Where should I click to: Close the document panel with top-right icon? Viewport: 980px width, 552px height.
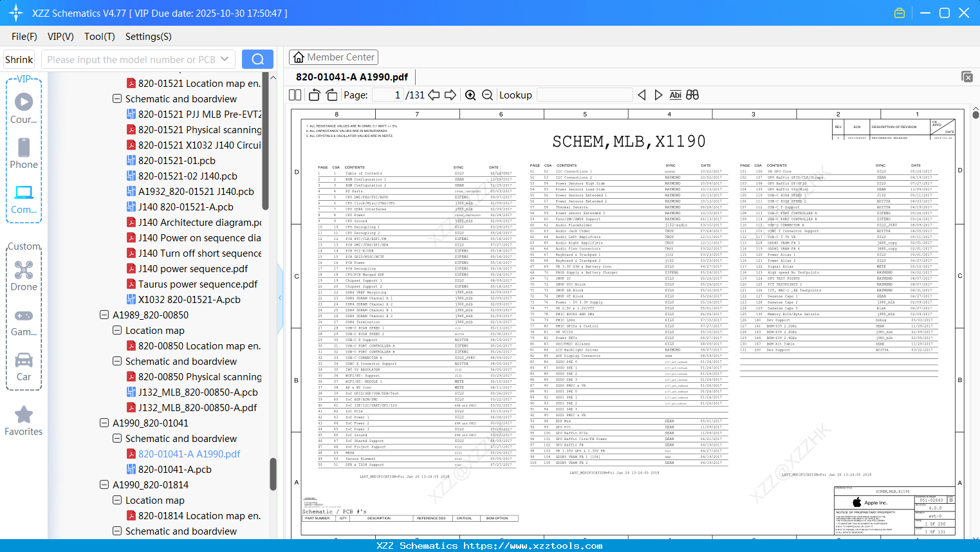(967, 77)
